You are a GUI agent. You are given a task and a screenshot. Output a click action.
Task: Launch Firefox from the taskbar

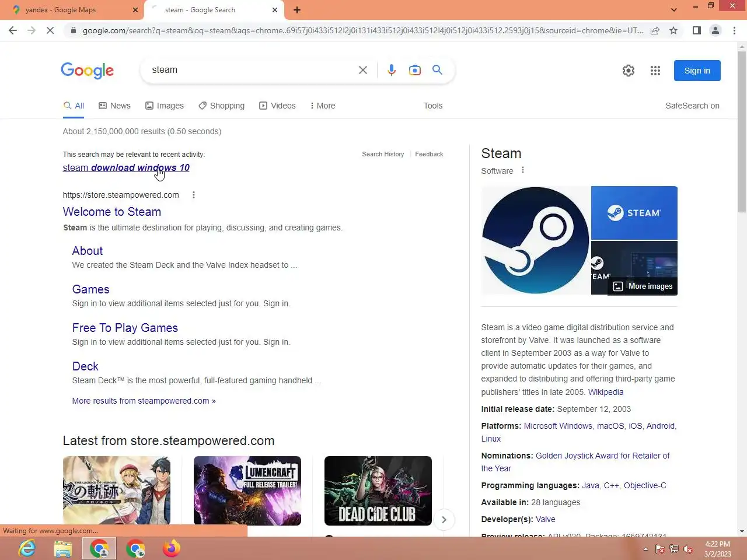[x=172, y=549]
